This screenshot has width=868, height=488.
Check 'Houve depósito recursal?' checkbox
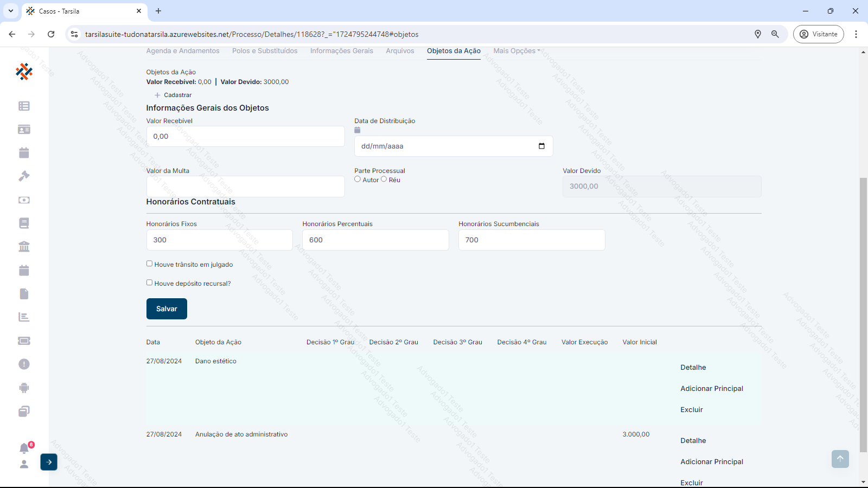point(149,282)
